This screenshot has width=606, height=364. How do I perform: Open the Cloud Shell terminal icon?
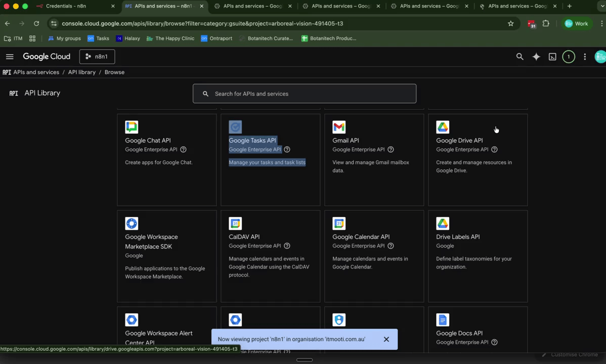(x=552, y=57)
